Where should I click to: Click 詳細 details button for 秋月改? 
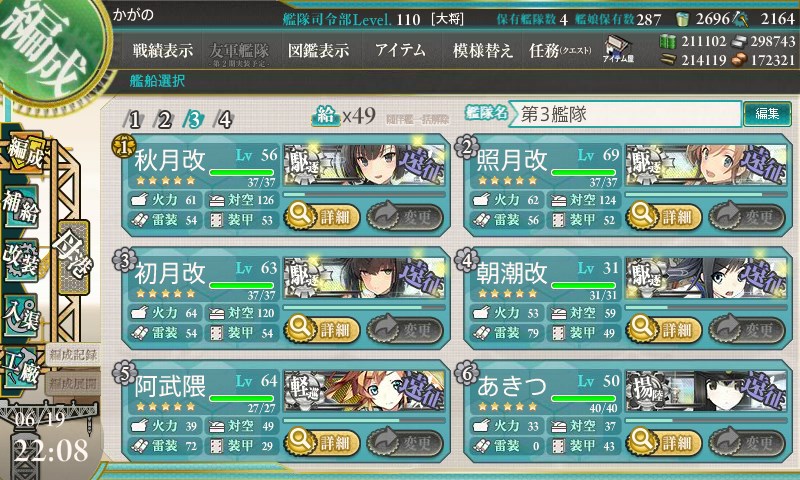point(321,216)
